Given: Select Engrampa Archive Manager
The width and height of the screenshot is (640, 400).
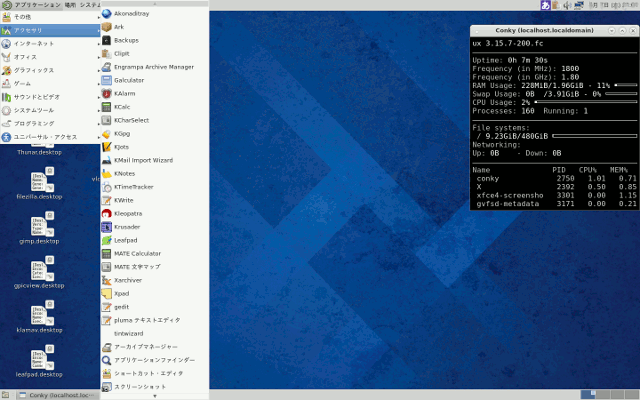Looking at the screenshot, I should coord(153,67).
